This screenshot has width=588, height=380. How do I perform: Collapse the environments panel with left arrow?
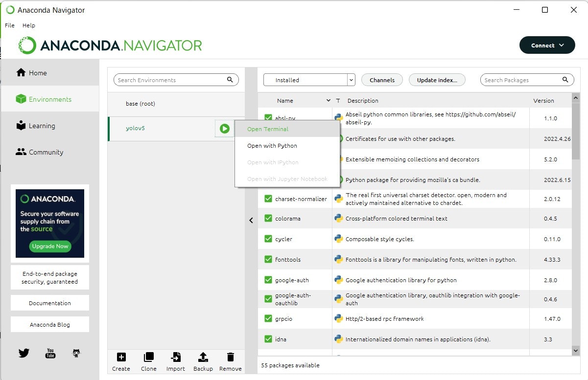tap(251, 221)
